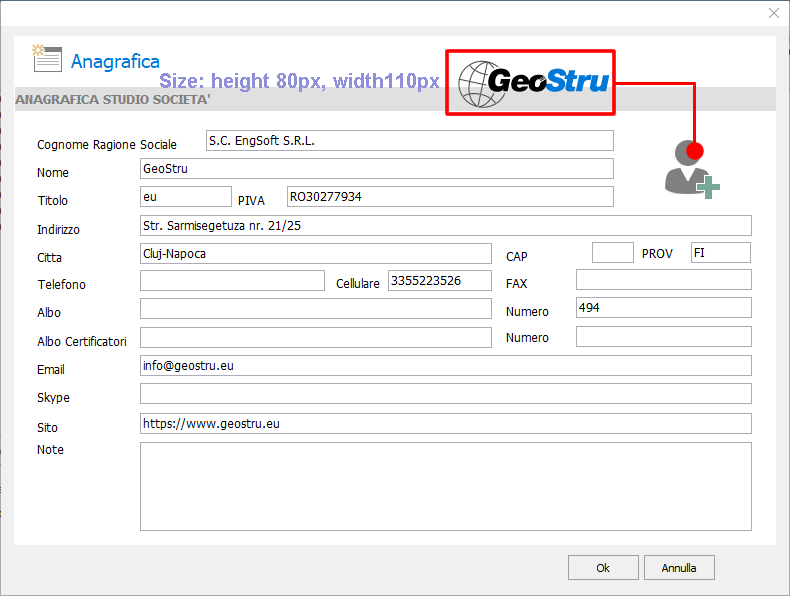
Task: Click the PROV field showing FI
Action: [720, 252]
